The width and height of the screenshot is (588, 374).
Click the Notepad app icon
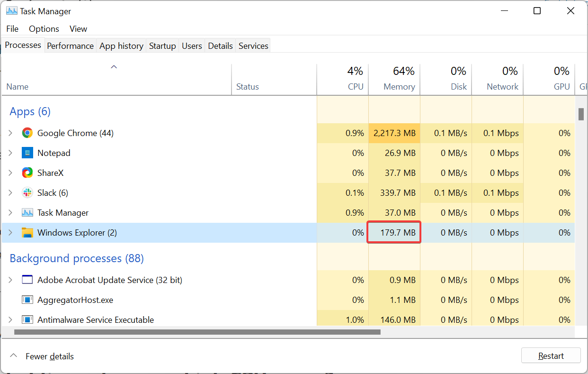(27, 153)
